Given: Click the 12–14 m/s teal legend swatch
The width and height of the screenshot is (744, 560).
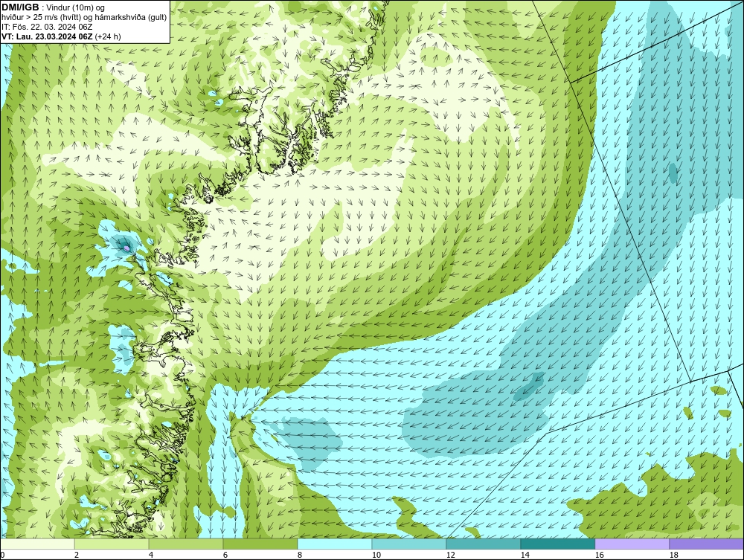Looking at the screenshot, I should (483, 544).
